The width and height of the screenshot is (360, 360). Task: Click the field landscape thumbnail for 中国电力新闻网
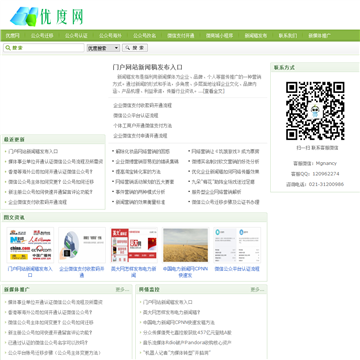pyautogui.click(x=185, y=245)
